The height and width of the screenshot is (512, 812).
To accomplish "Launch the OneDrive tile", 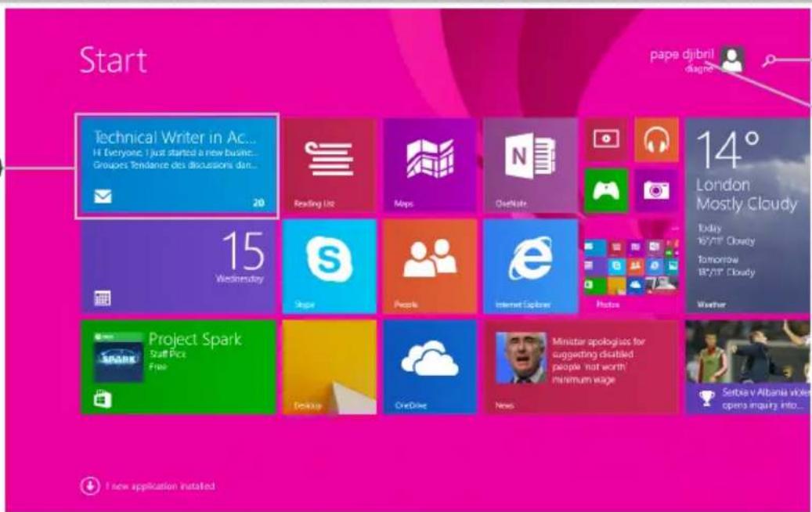I will pos(430,367).
